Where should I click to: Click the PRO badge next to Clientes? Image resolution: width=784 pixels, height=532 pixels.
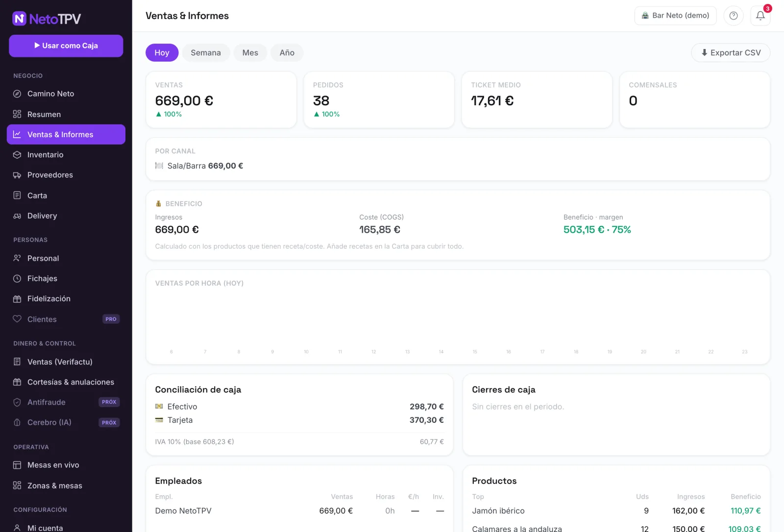click(x=111, y=319)
